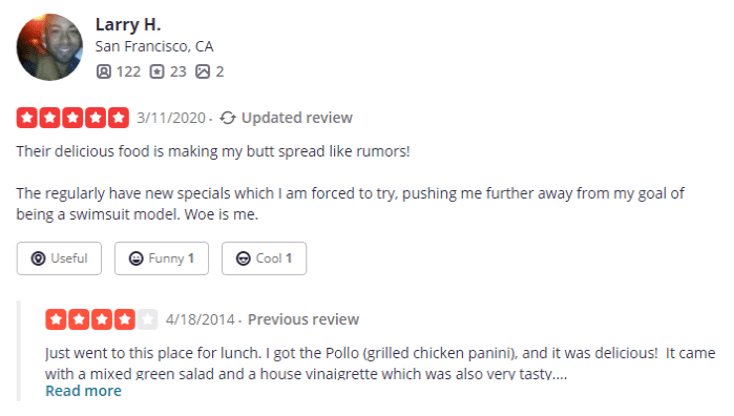Viewport: 734px width, 416px height.
Task: Click the lightbulb icon in the Useful button
Action: click(x=38, y=258)
